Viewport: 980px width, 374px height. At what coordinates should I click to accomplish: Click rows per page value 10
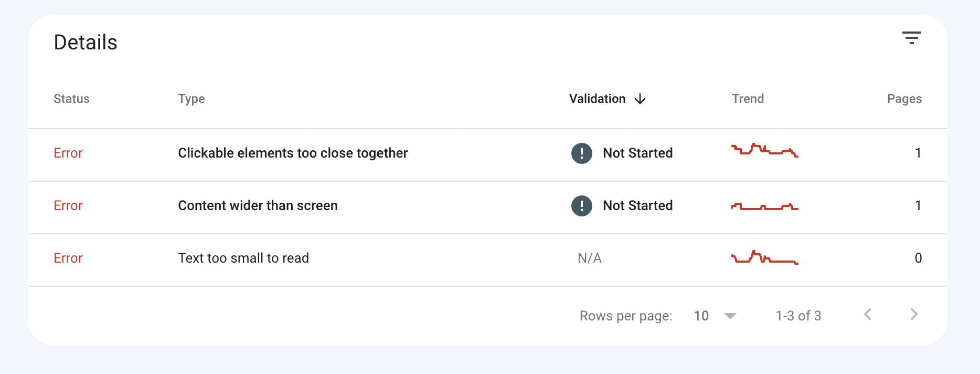(x=701, y=316)
